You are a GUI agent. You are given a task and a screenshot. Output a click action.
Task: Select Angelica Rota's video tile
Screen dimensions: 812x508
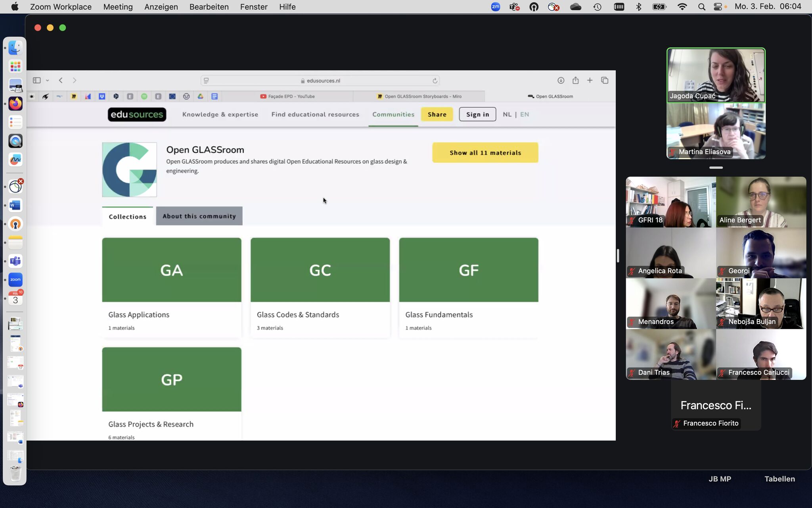(x=671, y=253)
